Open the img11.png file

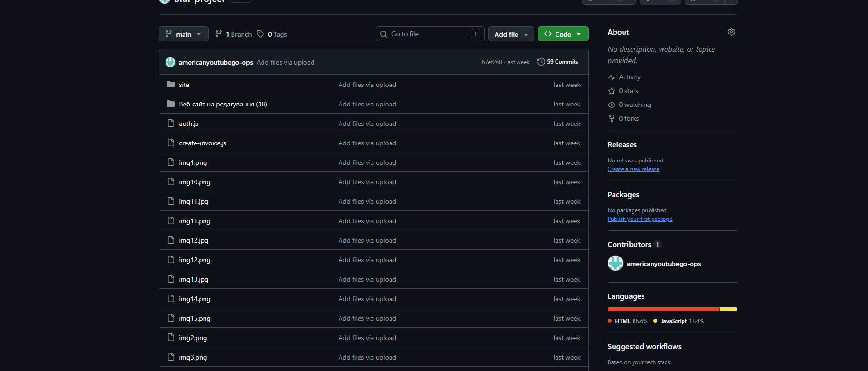(195, 221)
